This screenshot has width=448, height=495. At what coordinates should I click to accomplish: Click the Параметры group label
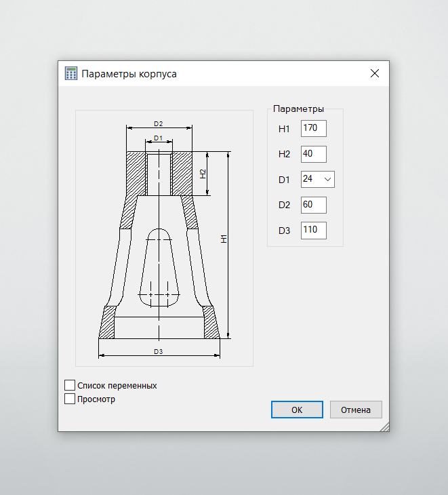click(x=298, y=109)
